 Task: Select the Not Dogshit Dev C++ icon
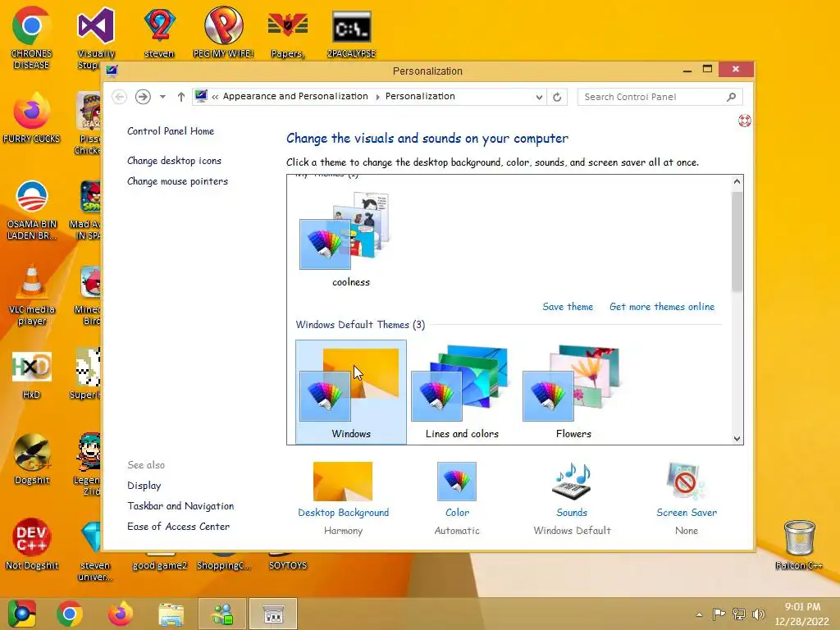[31, 544]
